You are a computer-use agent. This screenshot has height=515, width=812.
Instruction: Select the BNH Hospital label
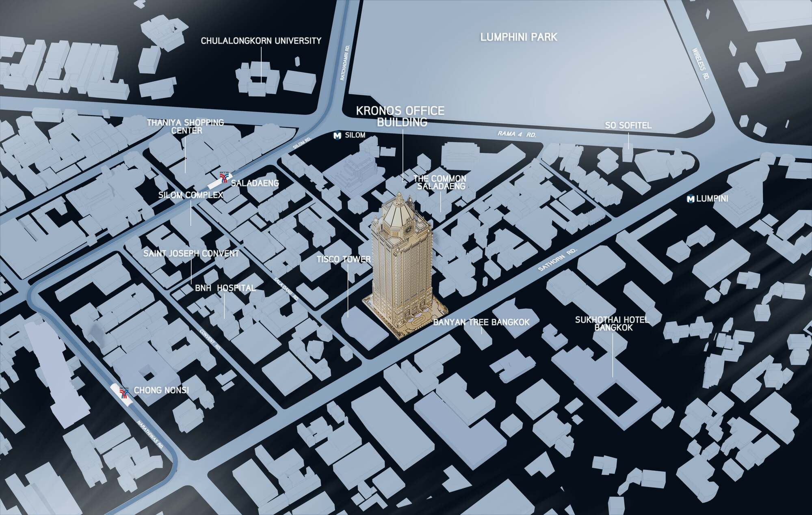pyautogui.click(x=225, y=288)
